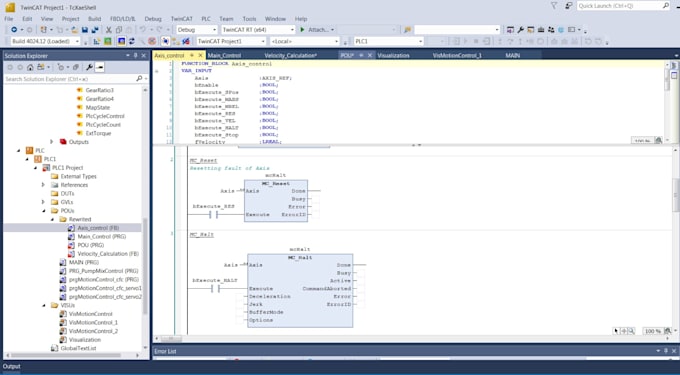Open the PLC menu
Viewport: 680px width, 375px height.
[206, 19]
